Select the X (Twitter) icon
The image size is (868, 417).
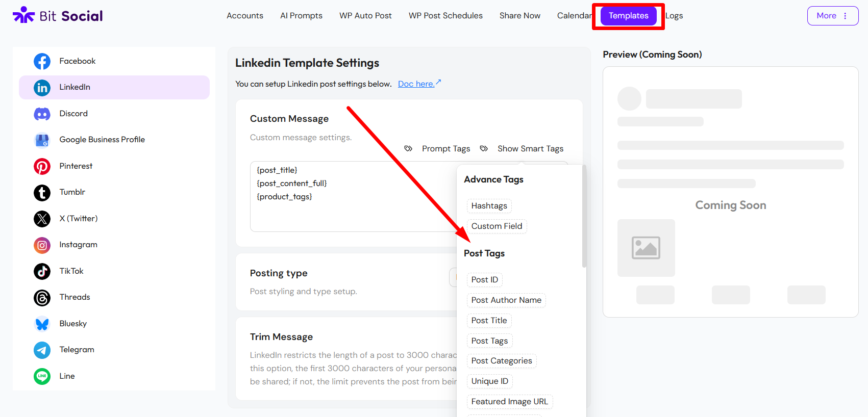42,219
